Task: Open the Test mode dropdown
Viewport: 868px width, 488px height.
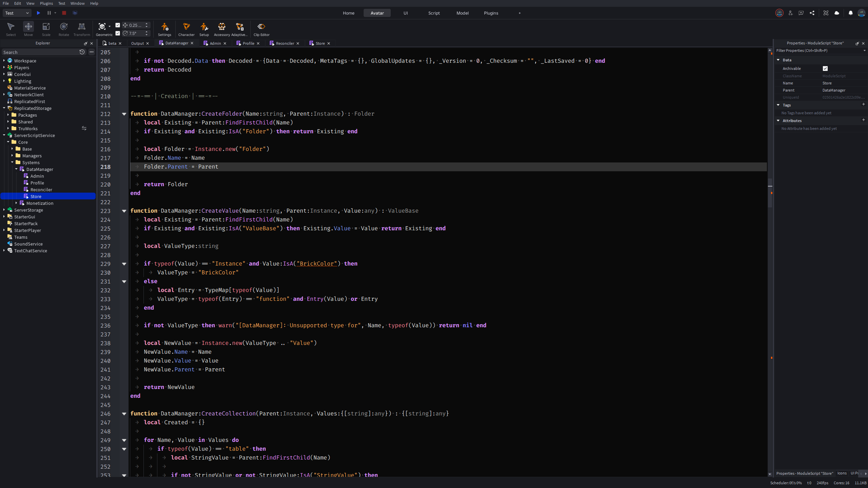Action: coord(17,13)
